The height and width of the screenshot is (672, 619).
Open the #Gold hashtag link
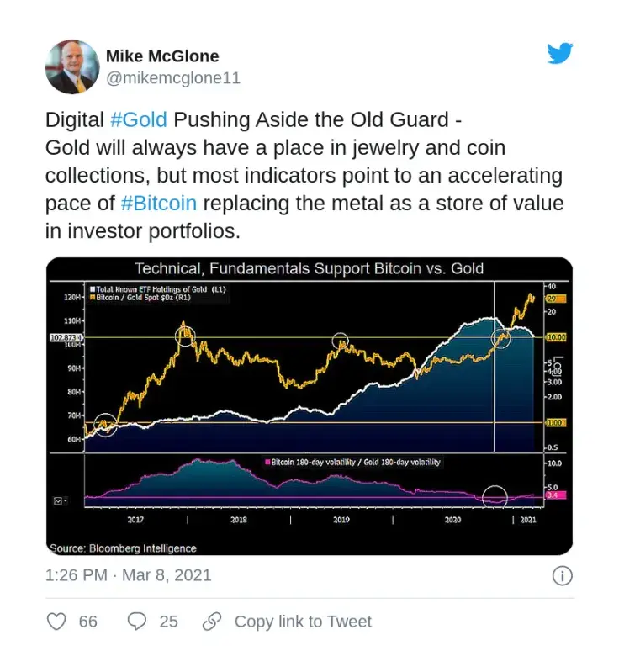(x=139, y=119)
